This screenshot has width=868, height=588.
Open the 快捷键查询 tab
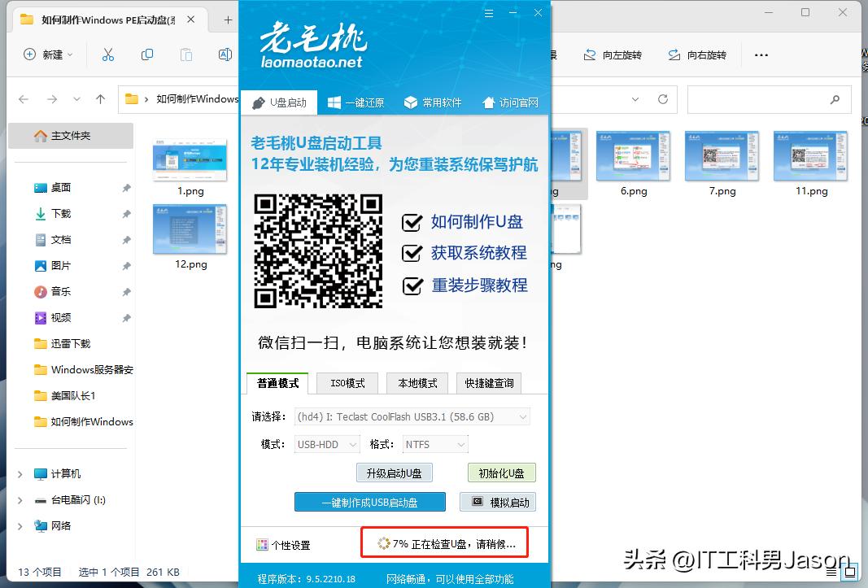coord(488,383)
